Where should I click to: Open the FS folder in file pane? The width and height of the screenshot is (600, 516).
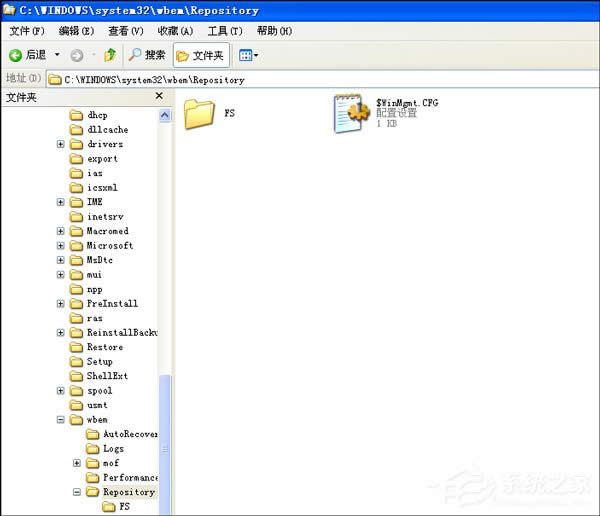200,114
